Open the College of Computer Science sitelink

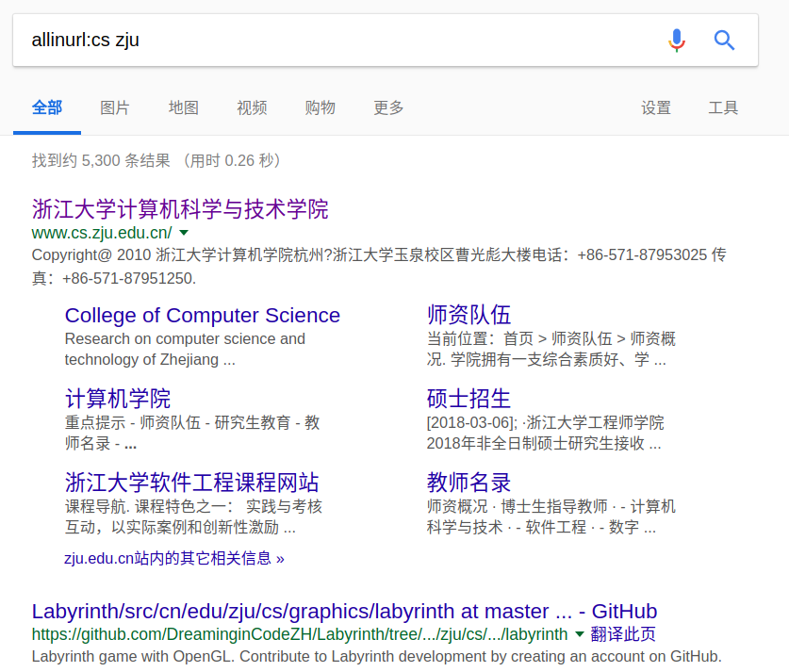pos(203,316)
